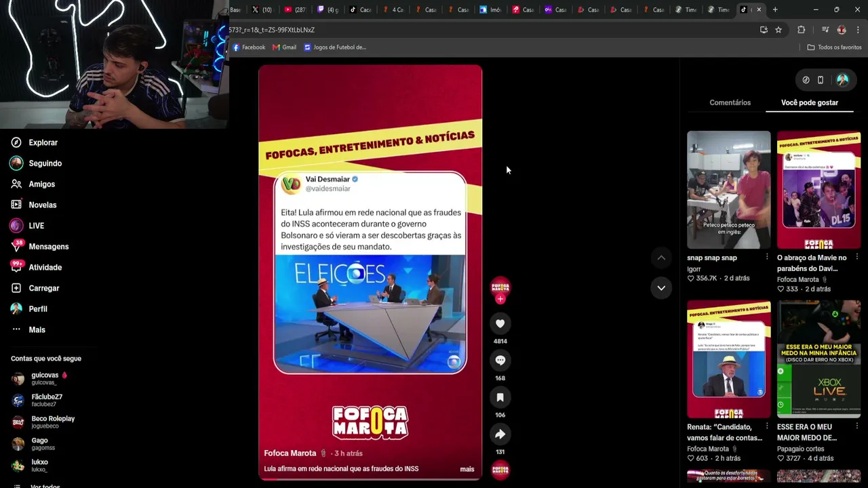
Task: Open profile avatar in top right pill
Action: [x=842, y=80]
